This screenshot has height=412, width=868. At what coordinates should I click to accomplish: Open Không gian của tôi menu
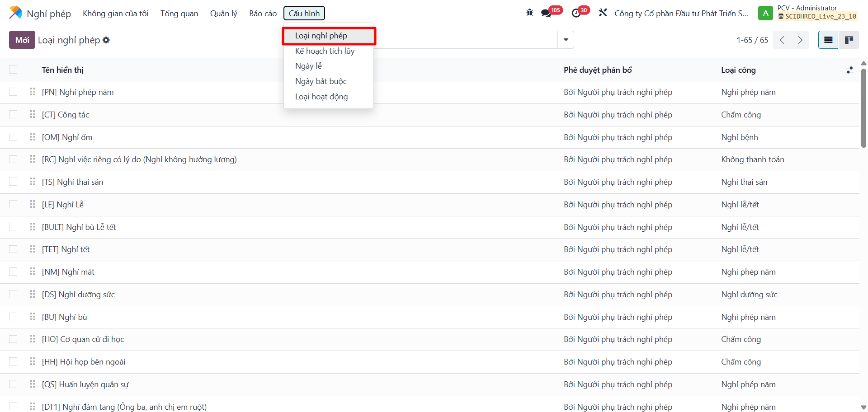tap(116, 13)
